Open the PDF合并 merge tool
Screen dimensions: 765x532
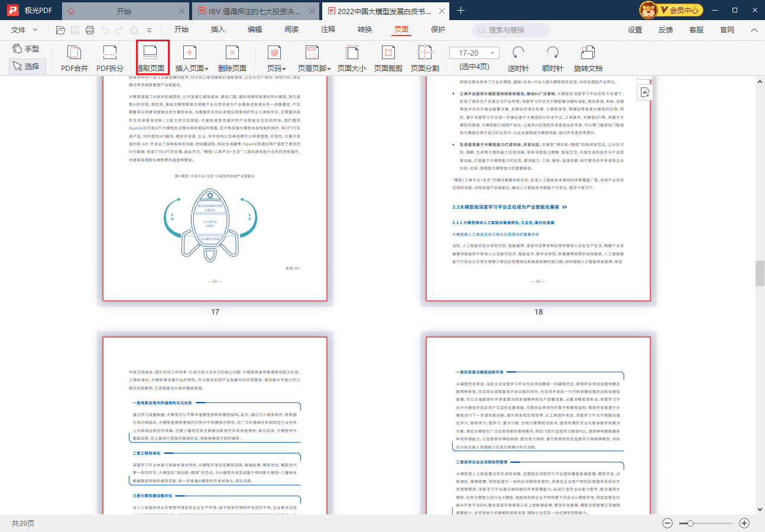[x=74, y=59]
